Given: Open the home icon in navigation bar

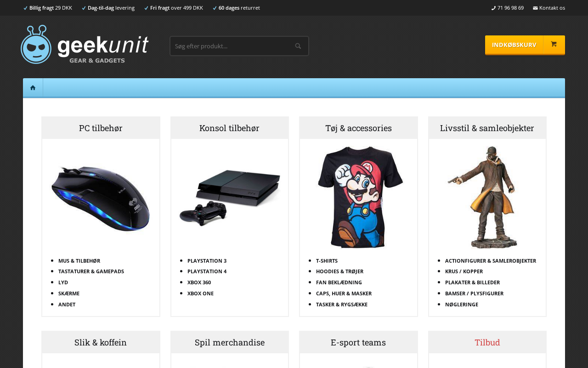Looking at the screenshot, I should [33, 88].
